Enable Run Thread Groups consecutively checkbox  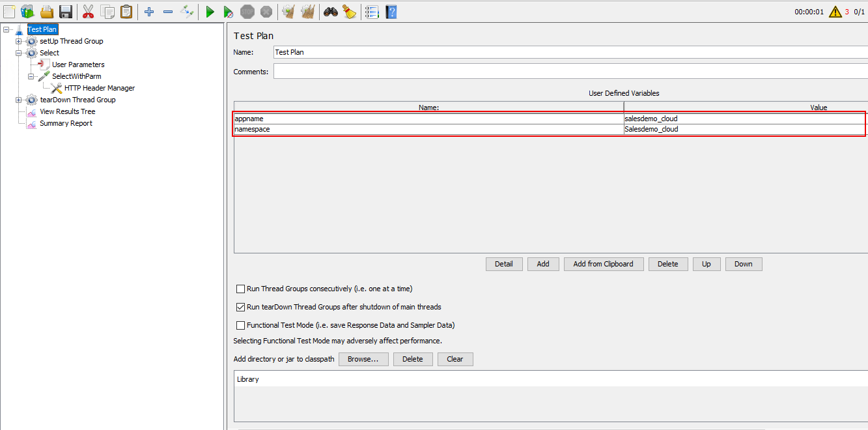click(x=241, y=289)
